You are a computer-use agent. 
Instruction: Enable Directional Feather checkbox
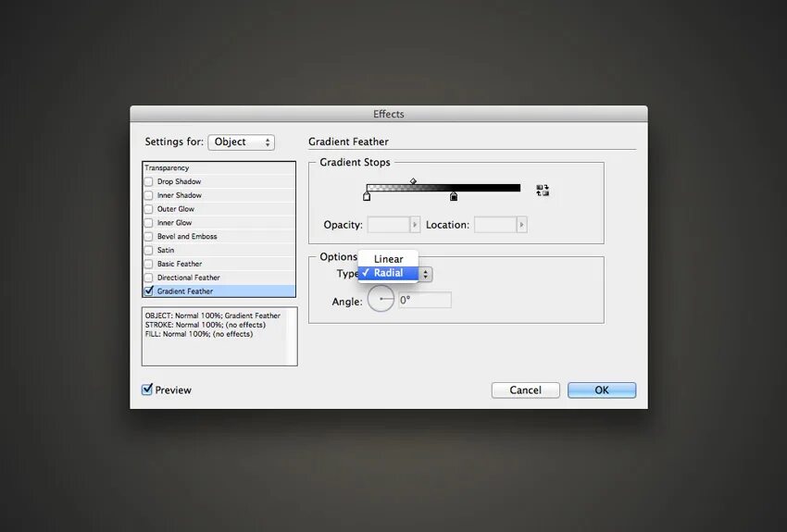[x=148, y=278]
